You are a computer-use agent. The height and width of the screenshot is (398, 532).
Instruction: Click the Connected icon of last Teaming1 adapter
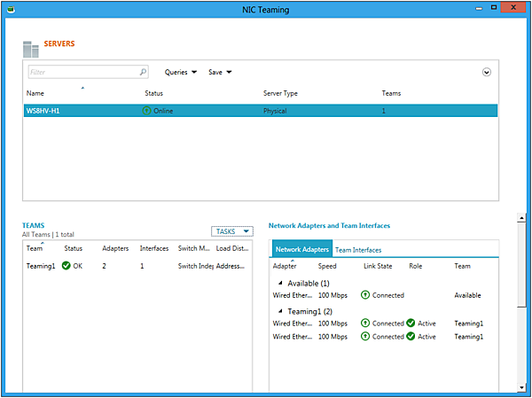tap(365, 337)
